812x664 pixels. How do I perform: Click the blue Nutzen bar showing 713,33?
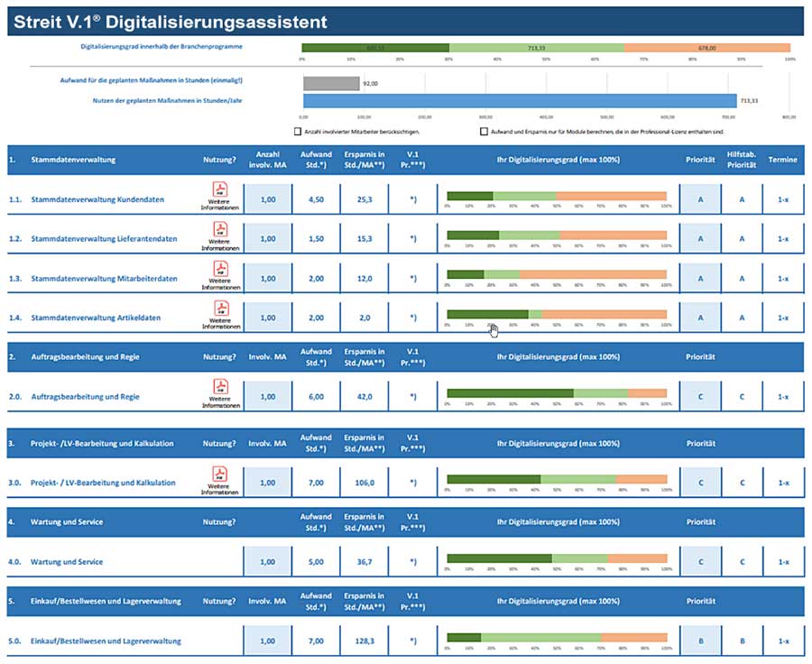[x=520, y=100]
